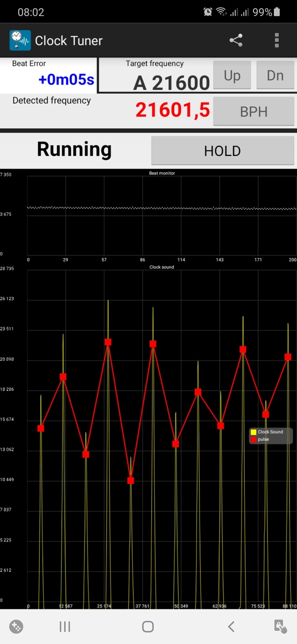Tap the detected frequency 21601,5 readout
The image size is (297, 644).
point(172,110)
